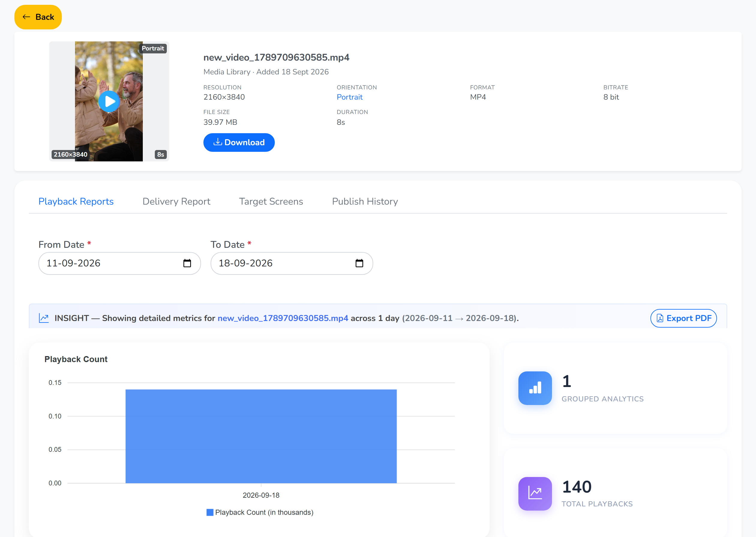Click the Playback Count chart title
This screenshot has height=537, width=756.
[x=76, y=359]
